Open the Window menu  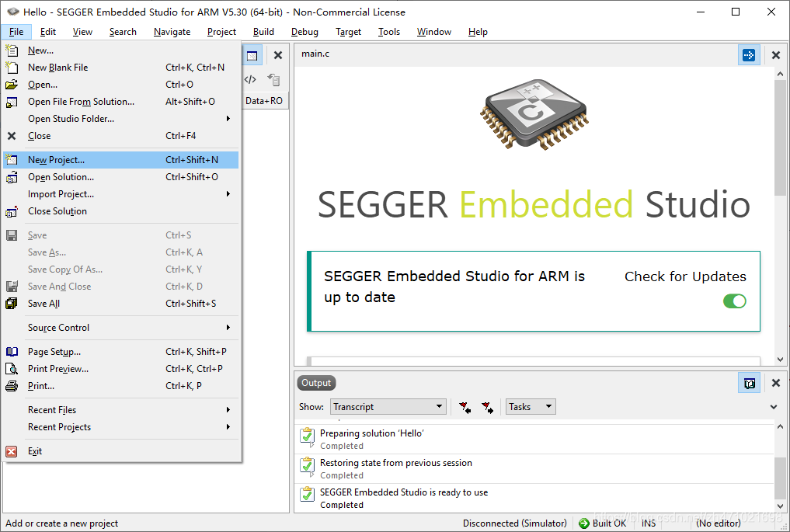433,32
